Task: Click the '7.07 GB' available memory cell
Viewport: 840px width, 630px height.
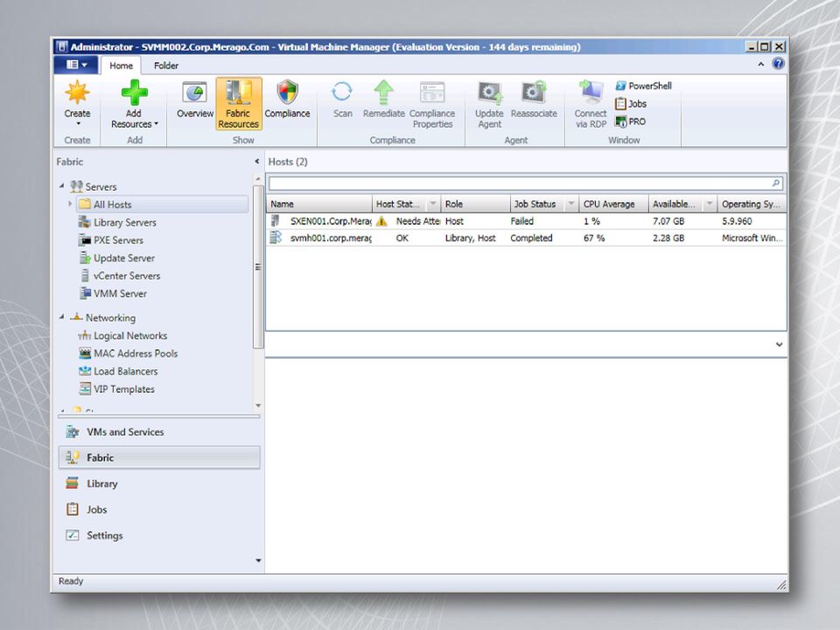Action: tap(668, 220)
